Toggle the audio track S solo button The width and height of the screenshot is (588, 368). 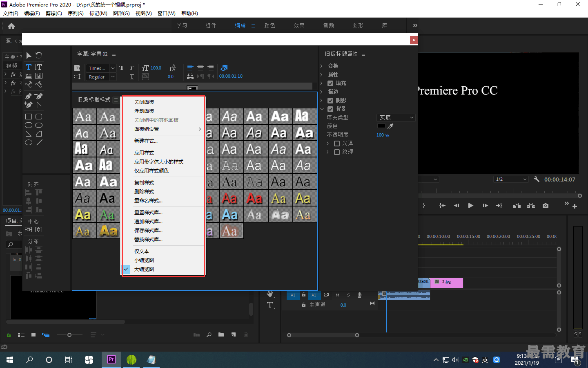tap(348, 295)
